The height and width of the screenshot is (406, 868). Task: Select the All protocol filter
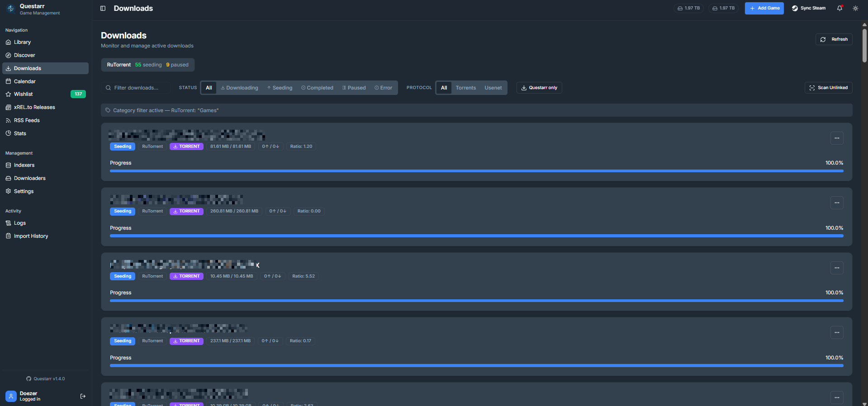tap(444, 88)
